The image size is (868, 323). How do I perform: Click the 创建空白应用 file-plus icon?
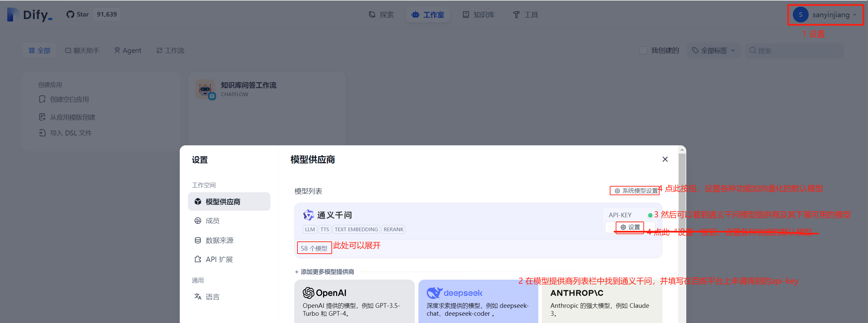(x=42, y=99)
